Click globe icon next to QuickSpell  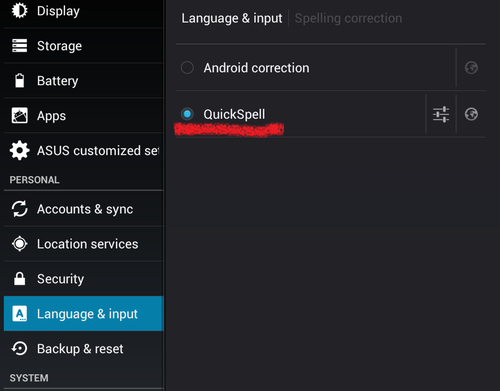[471, 114]
